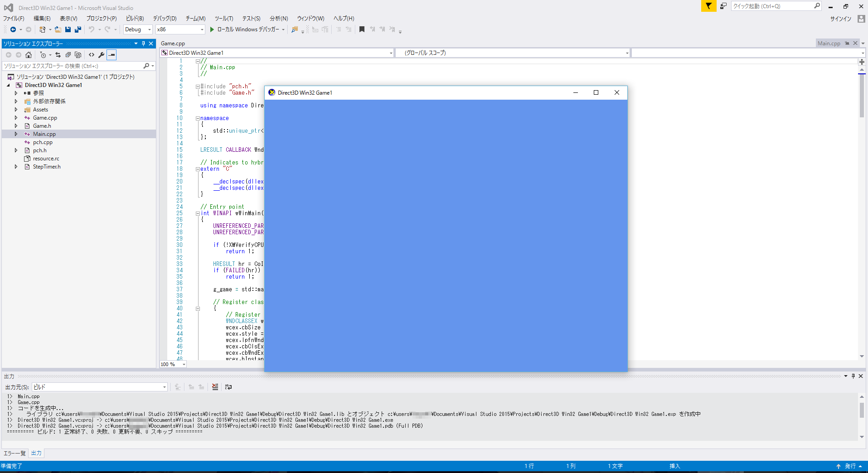Clear all output with the red-X icon
Image resolution: width=868 pixels, height=473 pixels.
coord(215,387)
